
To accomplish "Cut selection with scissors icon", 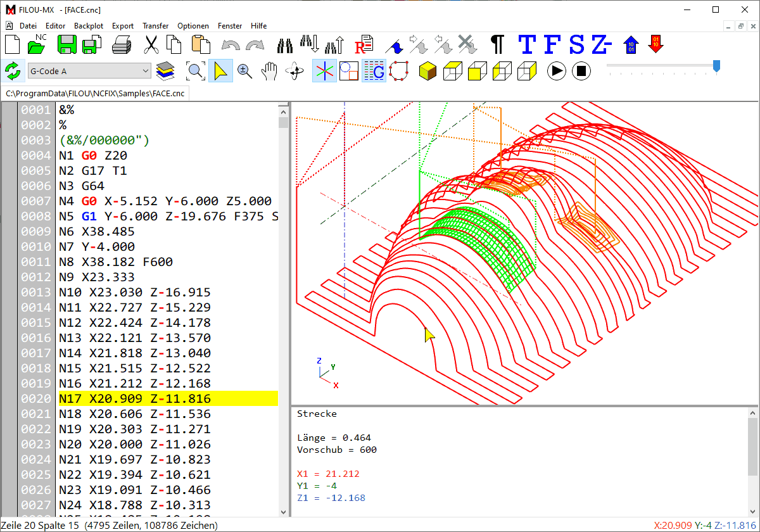I will coord(151,44).
